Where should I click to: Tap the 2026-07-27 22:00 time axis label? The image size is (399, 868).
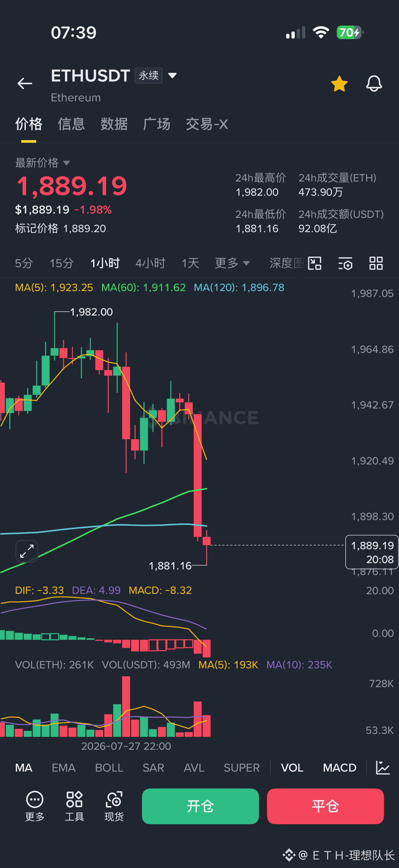pyautogui.click(x=126, y=747)
